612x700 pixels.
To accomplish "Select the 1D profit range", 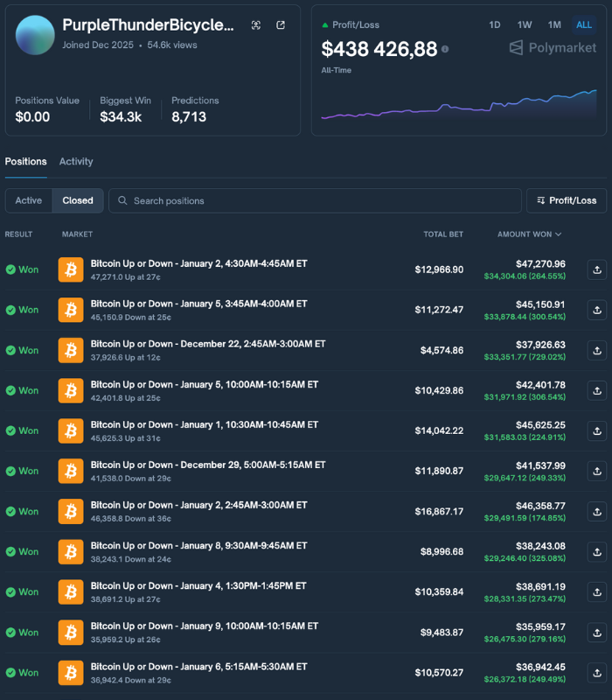I will 494,25.
